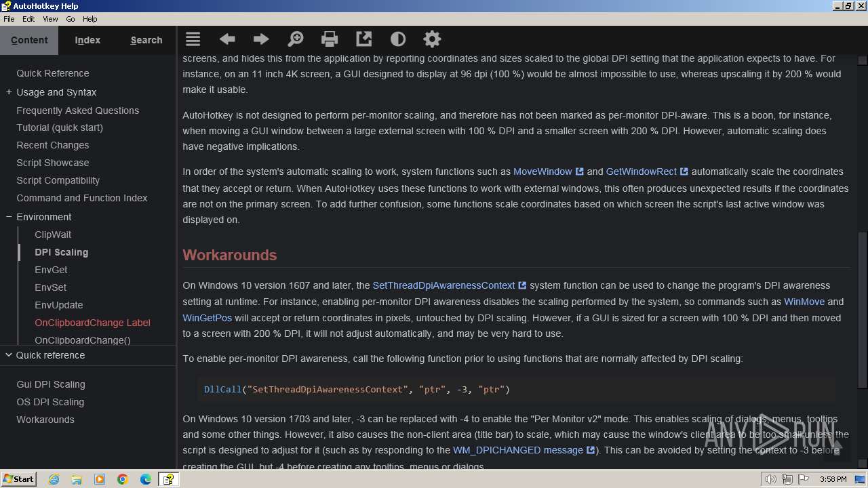Launch Google Chrome from taskbar

click(123, 479)
